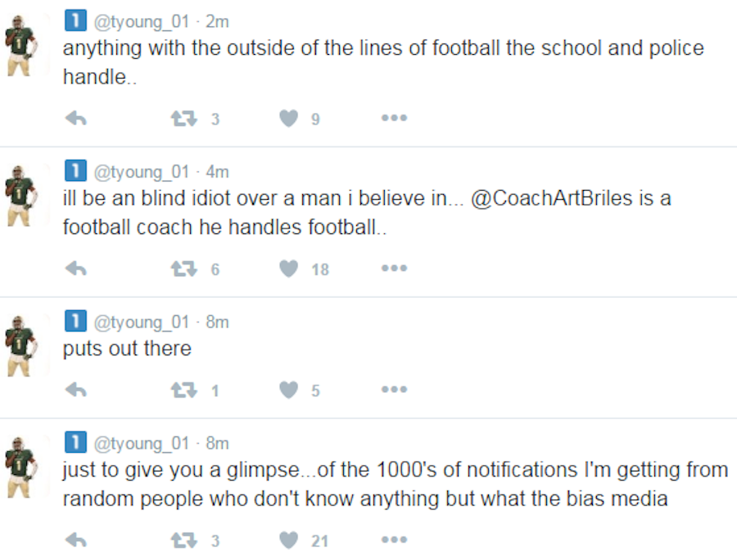
Task: Reply to the tweet mentioning @CoachArtBriles
Action: coord(76,269)
